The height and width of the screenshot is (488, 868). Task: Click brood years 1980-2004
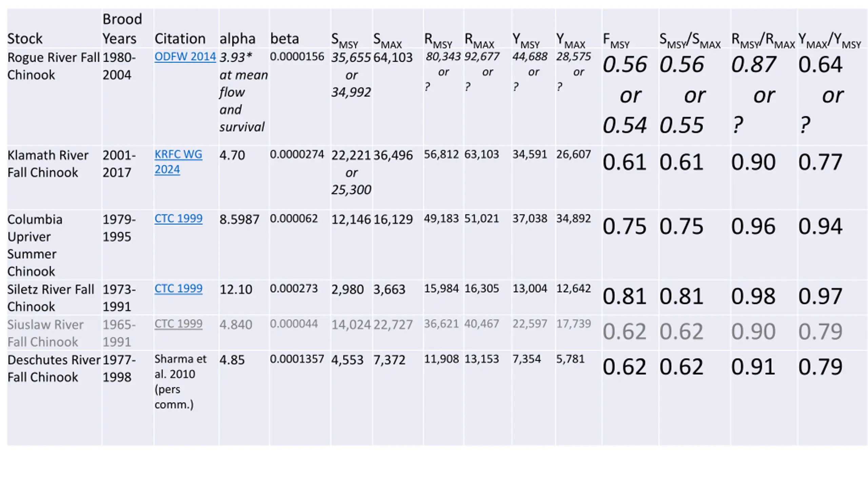[x=119, y=66]
